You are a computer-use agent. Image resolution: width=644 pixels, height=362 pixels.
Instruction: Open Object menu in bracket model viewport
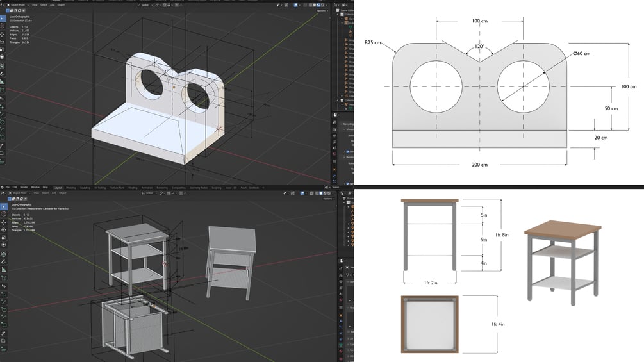pyautogui.click(x=62, y=5)
